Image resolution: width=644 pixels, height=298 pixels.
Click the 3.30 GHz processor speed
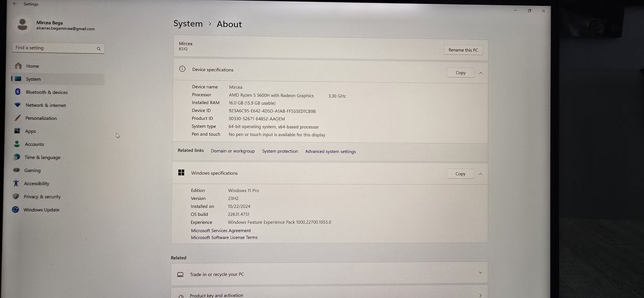(337, 96)
